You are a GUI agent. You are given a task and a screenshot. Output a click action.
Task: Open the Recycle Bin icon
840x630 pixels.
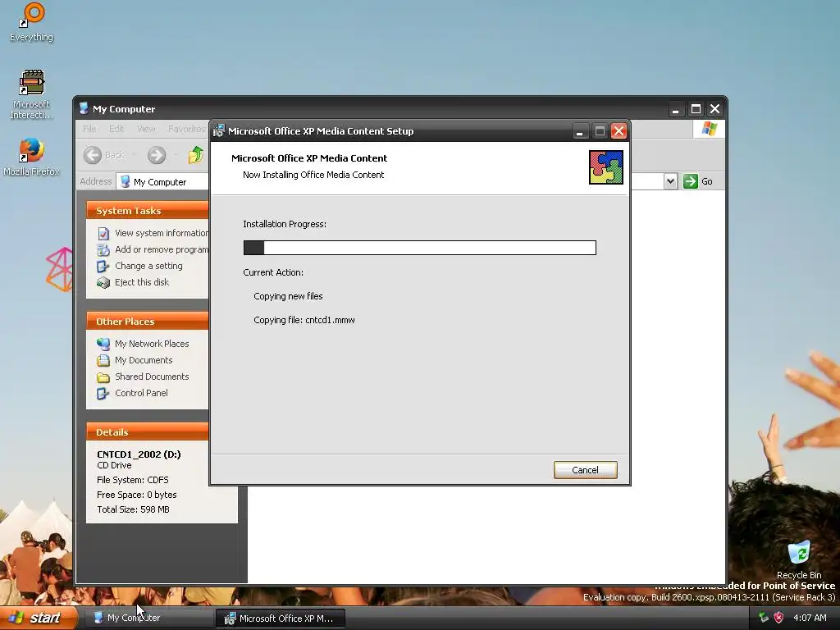pos(799,559)
